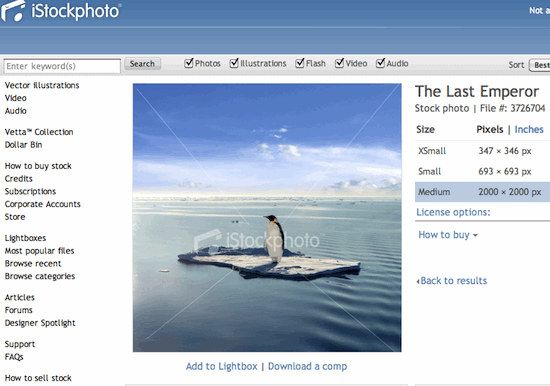Open the Video sidebar link
The width and height of the screenshot is (550, 386).
pyautogui.click(x=15, y=98)
